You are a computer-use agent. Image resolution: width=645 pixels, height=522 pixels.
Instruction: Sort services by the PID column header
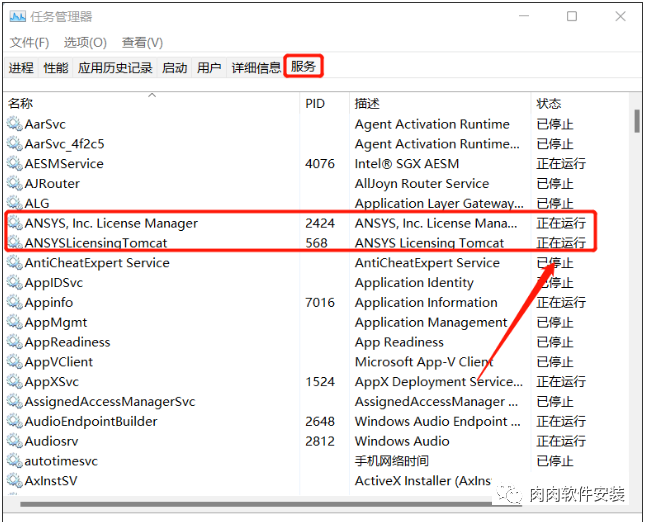(x=325, y=103)
